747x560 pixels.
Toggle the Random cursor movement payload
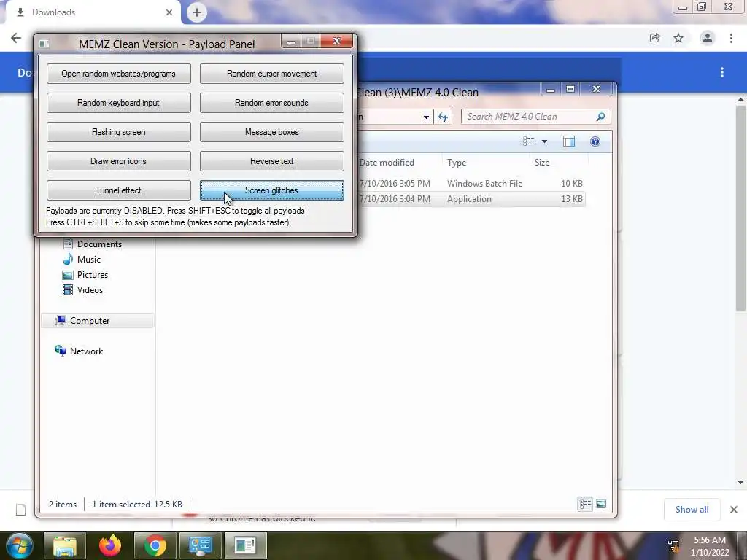coord(271,74)
